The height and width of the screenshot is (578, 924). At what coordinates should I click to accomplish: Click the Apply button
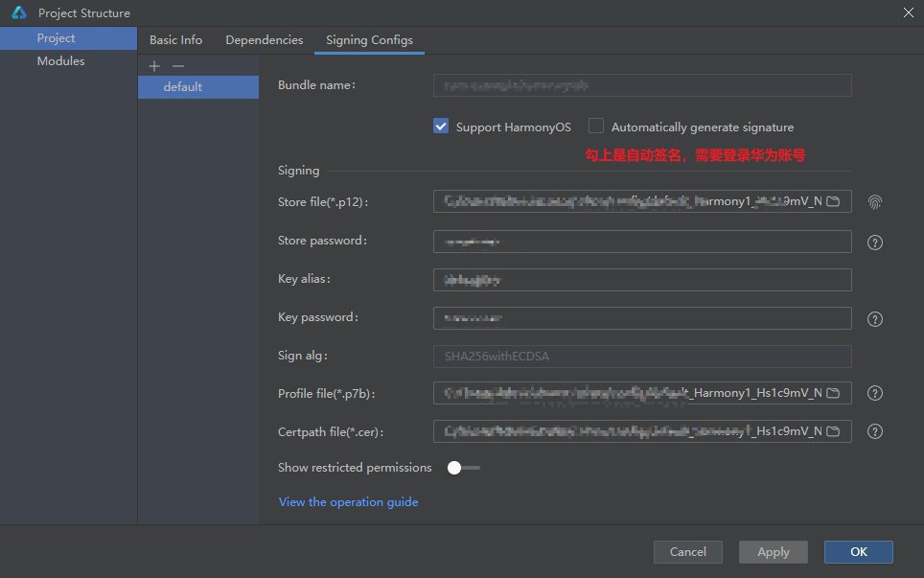coord(773,552)
